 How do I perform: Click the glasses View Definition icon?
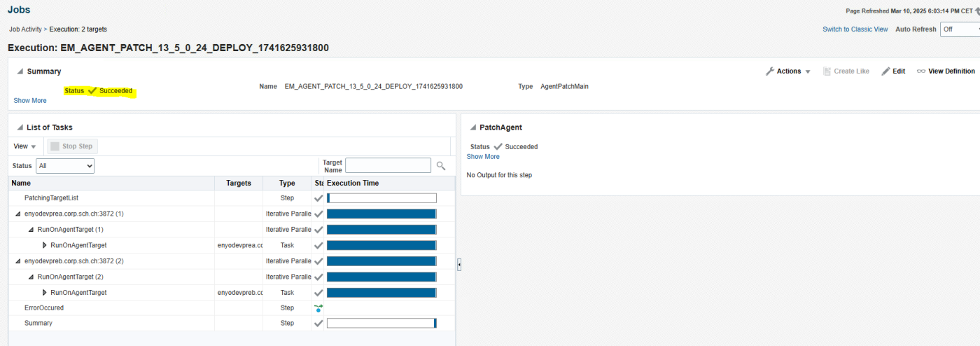click(920, 71)
